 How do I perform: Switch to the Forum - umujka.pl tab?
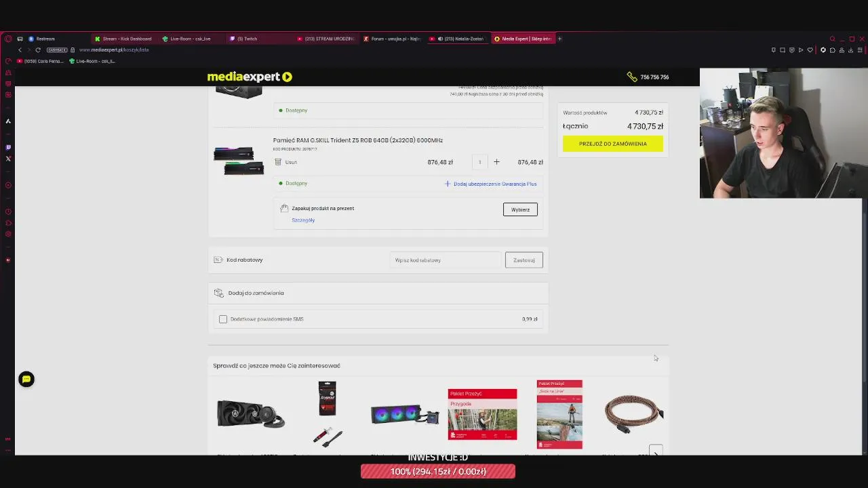point(393,39)
